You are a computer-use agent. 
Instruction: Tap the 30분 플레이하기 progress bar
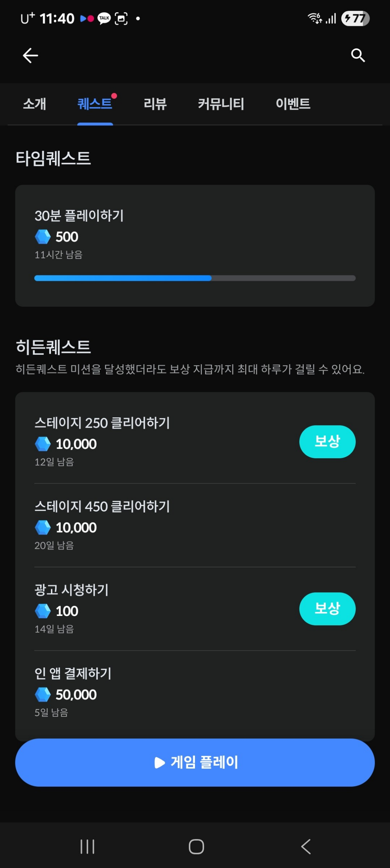click(195, 278)
